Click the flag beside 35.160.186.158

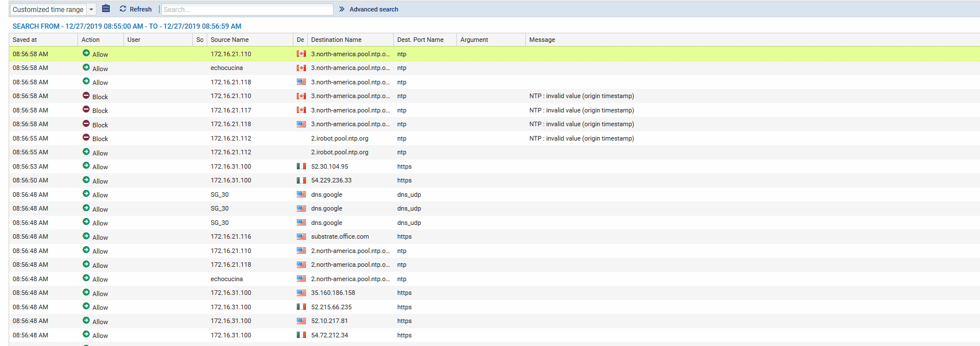(301, 293)
